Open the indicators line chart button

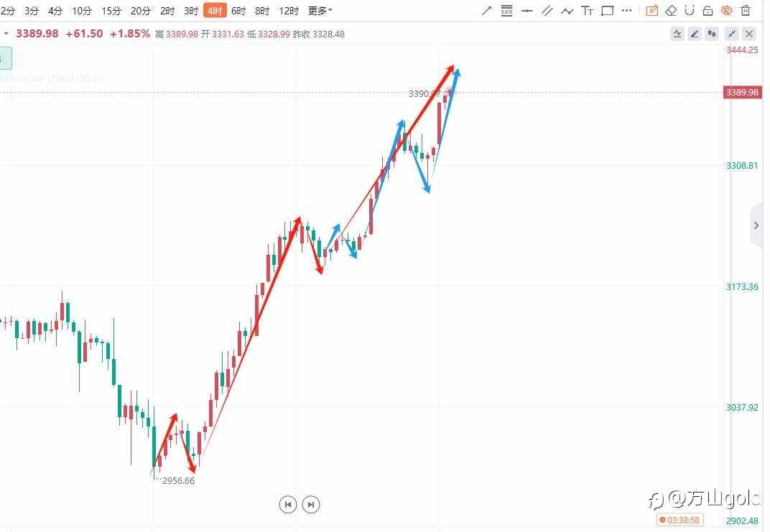tap(677, 34)
